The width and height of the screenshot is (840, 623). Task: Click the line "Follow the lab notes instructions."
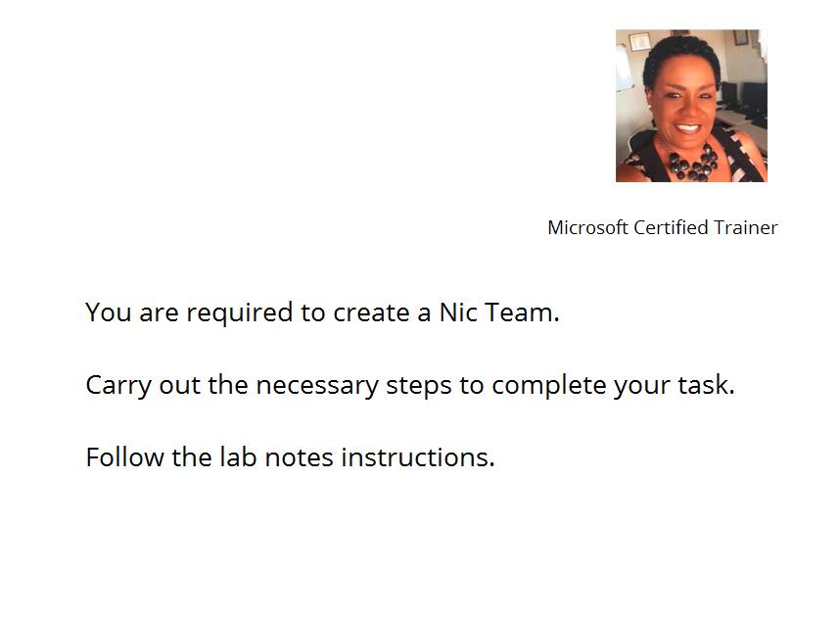tap(290, 457)
